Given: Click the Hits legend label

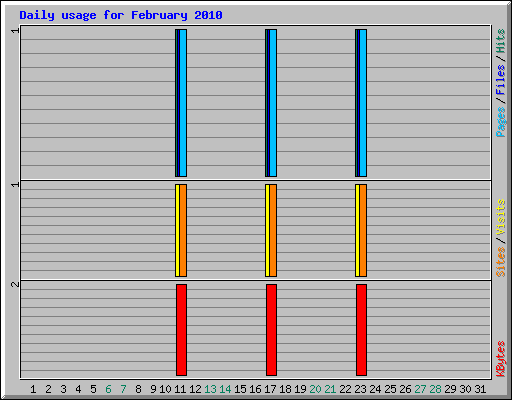Looking at the screenshot, I should coord(500,41).
